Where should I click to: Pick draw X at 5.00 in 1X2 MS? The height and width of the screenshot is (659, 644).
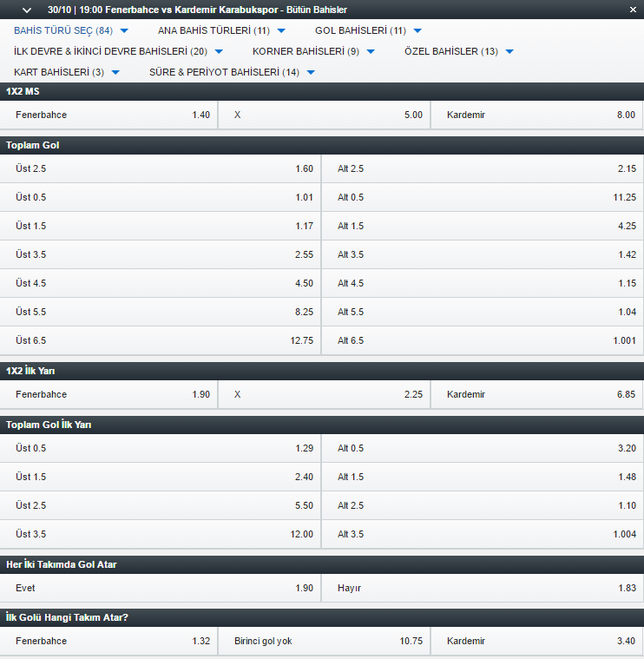pos(325,115)
